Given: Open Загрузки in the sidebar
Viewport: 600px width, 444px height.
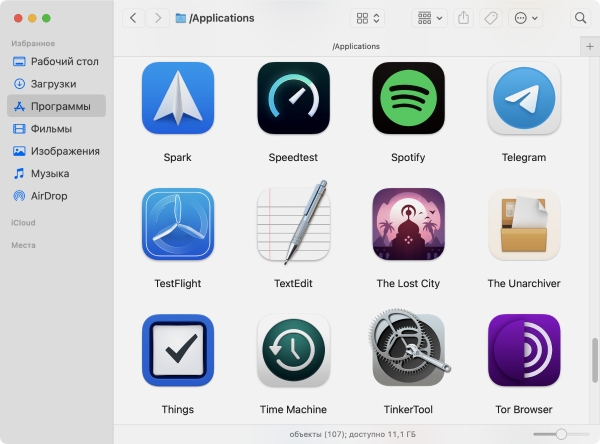Looking at the screenshot, I should pos(56,84).
